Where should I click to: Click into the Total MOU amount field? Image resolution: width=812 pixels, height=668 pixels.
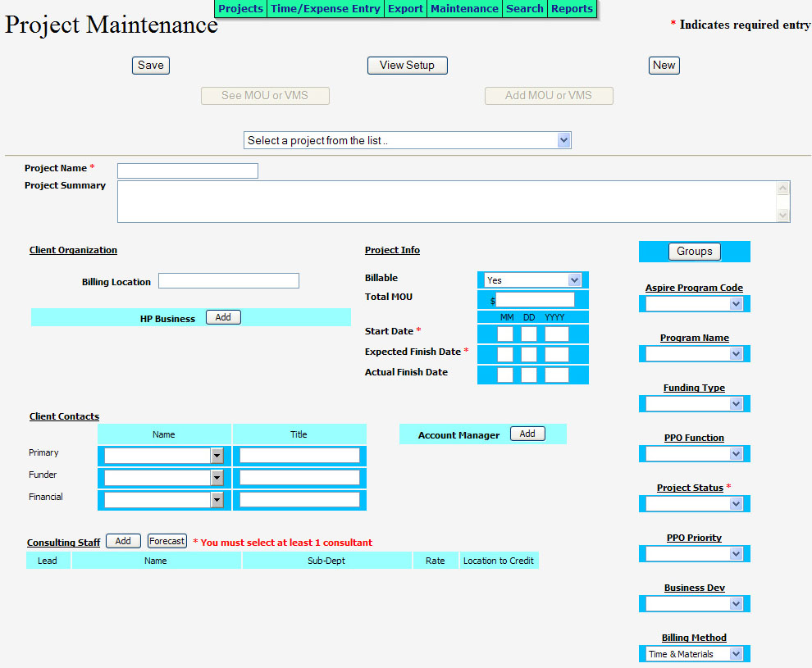click(535, 300)
